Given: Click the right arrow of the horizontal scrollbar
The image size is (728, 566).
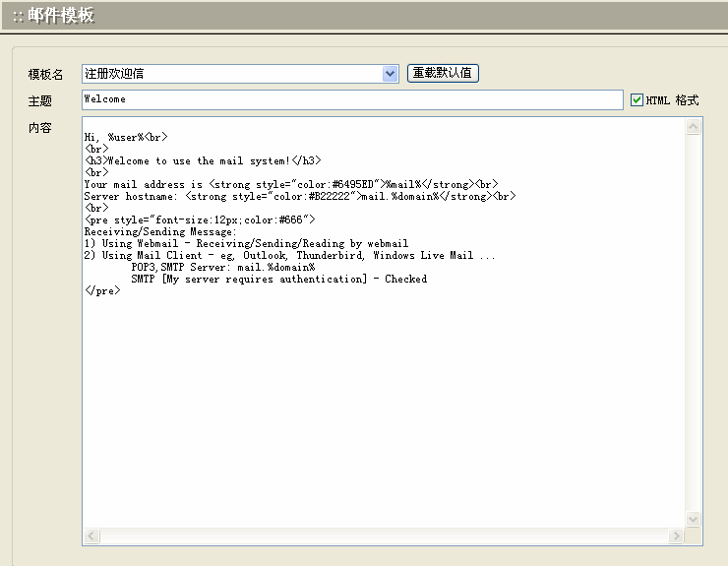Looking at the screenshot, I should click(677, 536).
